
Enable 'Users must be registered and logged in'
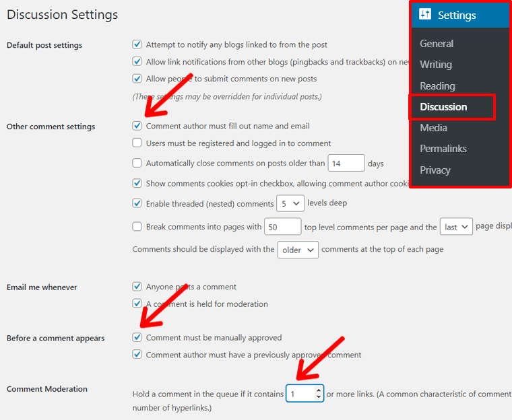point(137,143)
